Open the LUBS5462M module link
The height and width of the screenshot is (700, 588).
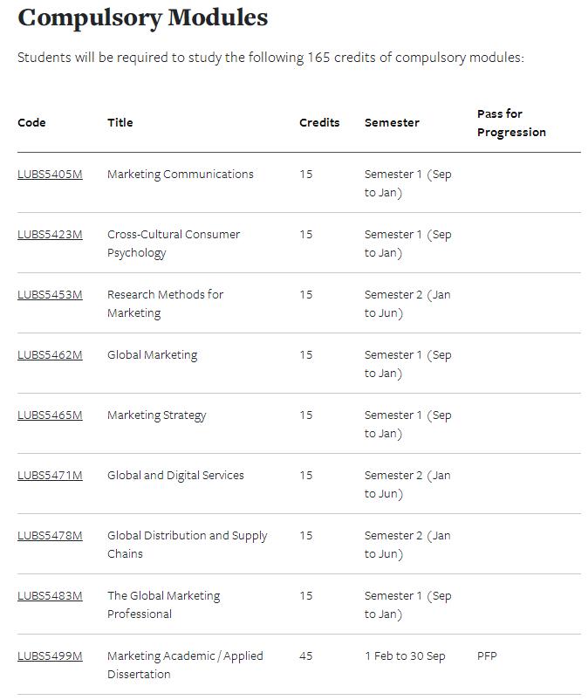50,355
